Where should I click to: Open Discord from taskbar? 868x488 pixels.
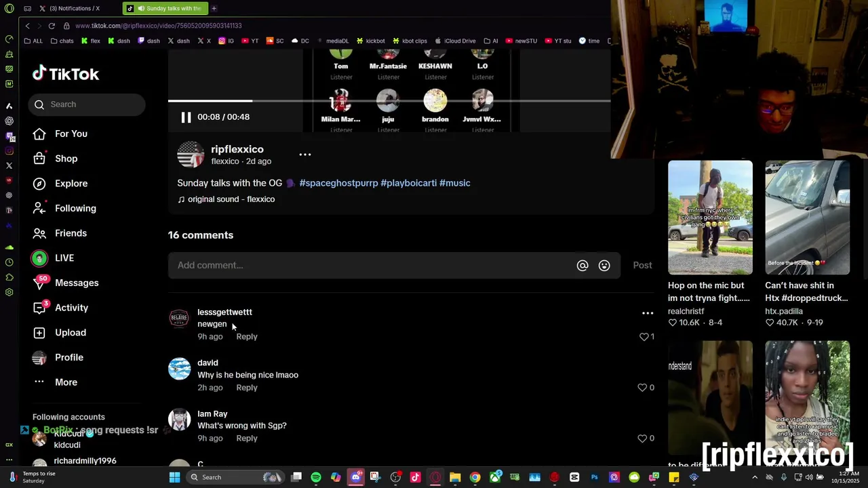[356, 477]
